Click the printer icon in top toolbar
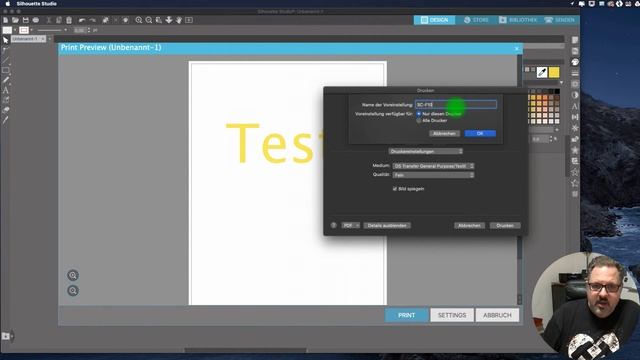The height and width of the screenshot is (360, 640). click(36, 20)
